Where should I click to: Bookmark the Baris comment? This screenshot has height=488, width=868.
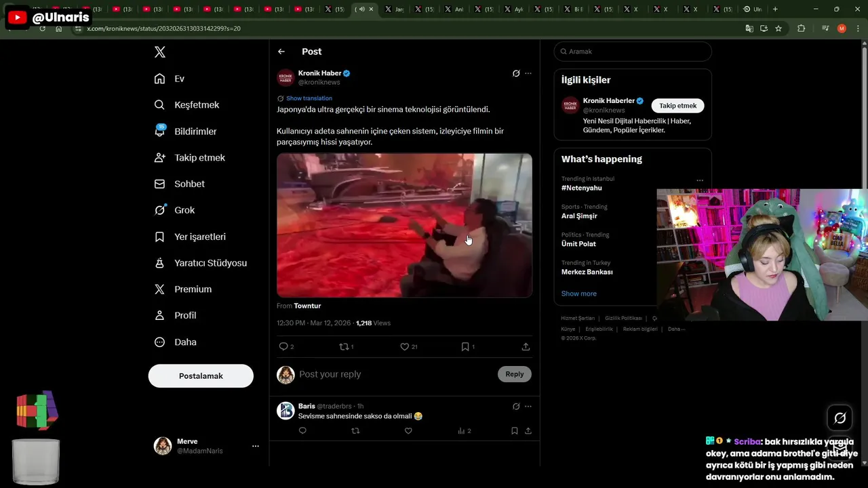(x=515, y=430)
